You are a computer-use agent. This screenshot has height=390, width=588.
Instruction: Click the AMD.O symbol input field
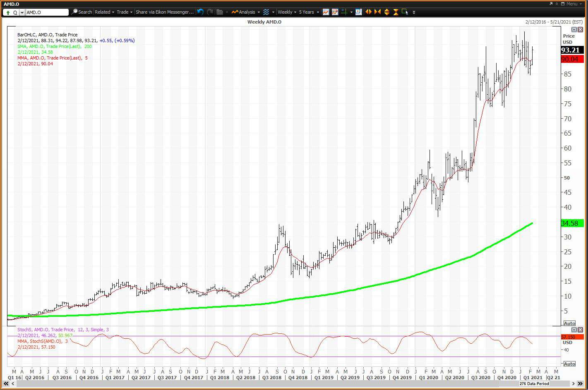point(47,12)
